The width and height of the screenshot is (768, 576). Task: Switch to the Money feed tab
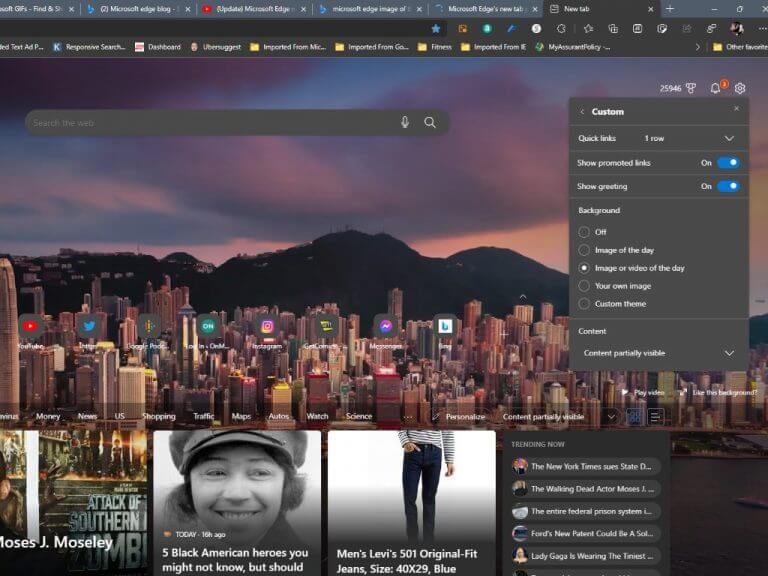pyautogui.click(x=48, y=416)
